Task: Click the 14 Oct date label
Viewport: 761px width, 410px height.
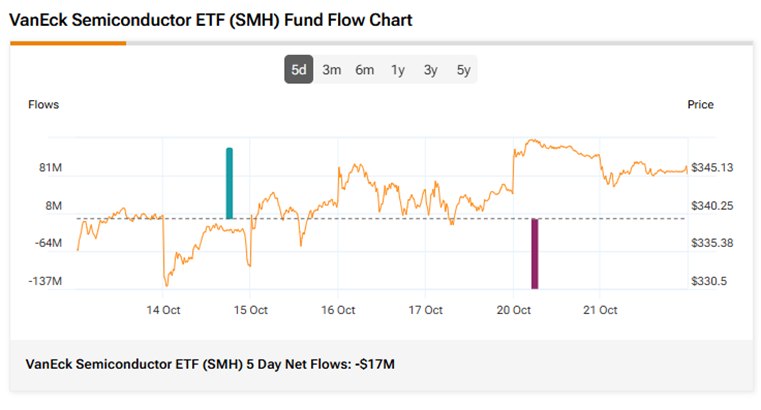Action: 163,310
